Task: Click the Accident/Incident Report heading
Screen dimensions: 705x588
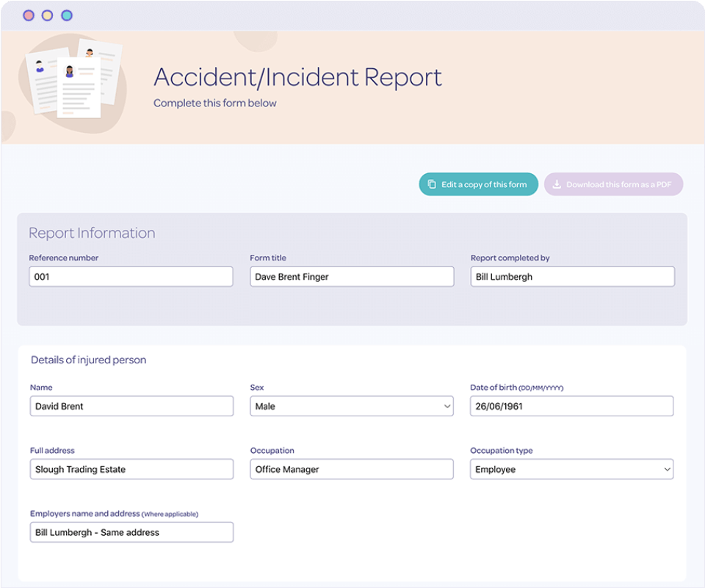Action: tap(297, 77)
